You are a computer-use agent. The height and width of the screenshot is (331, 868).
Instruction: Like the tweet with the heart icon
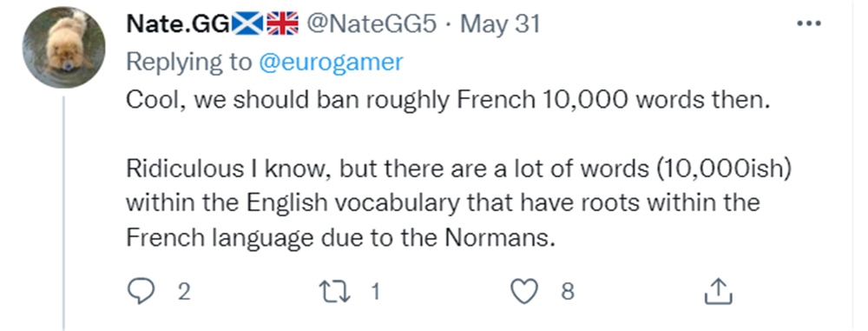pyautogui.click(x=524, y=292)
